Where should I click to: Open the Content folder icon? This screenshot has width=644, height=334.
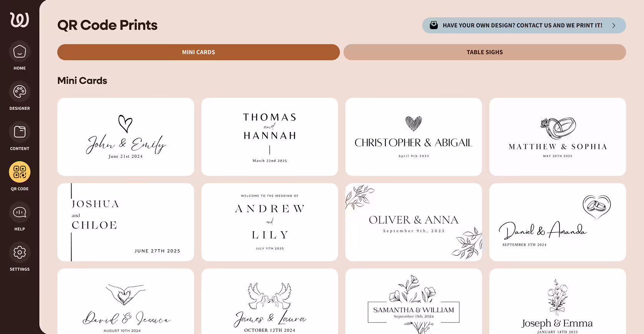click(x=20, y=132)
